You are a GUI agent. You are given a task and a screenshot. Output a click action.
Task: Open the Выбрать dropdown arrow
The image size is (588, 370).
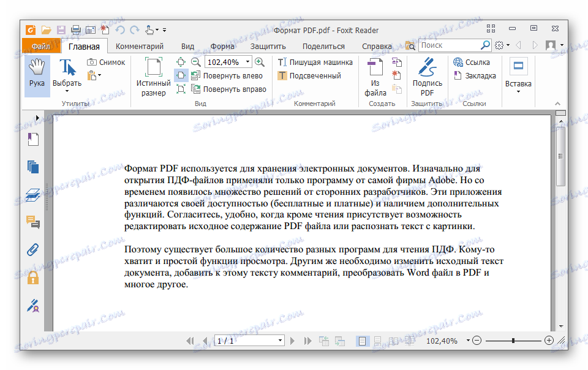[67, 91]
